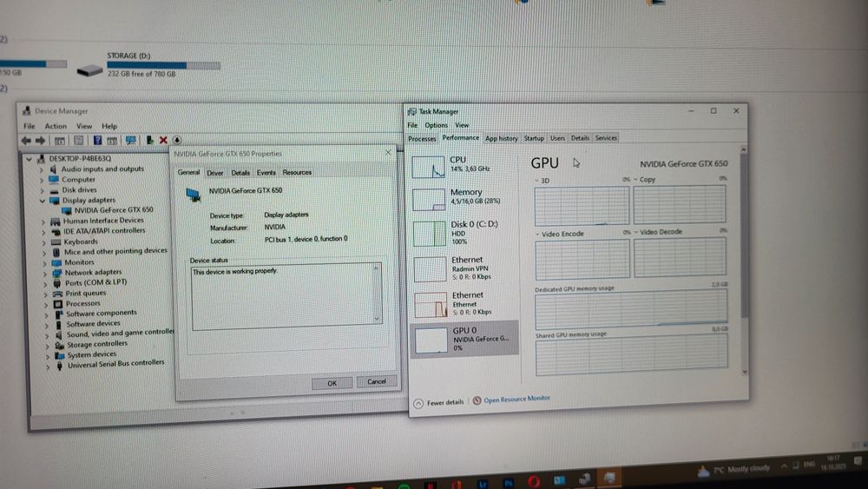
Task: Open the Options menu in Task Manager
Action: (437, 125)
